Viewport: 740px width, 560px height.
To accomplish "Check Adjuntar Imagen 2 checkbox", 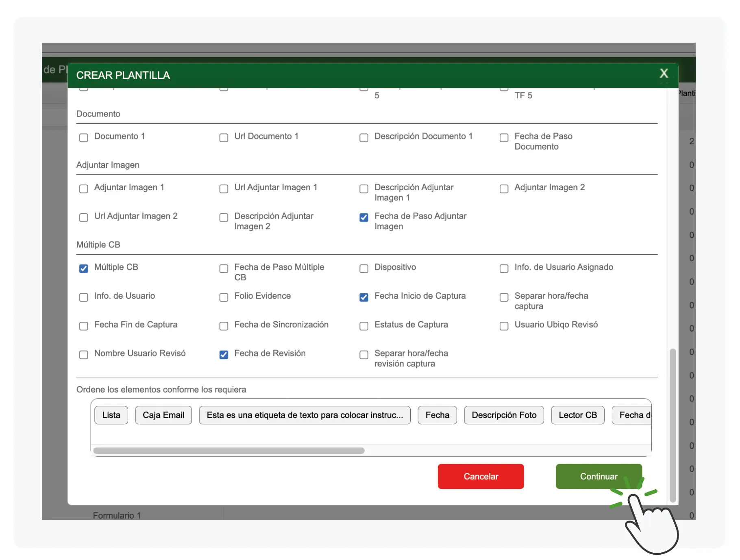I will 504,189.
